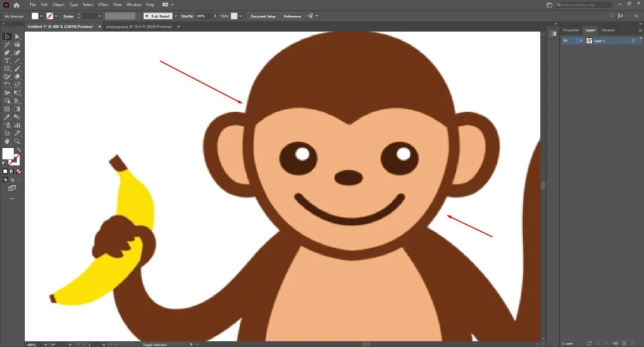Select the Symbol Sprayer tool
644x347 pixels.
tap(7, 125)
